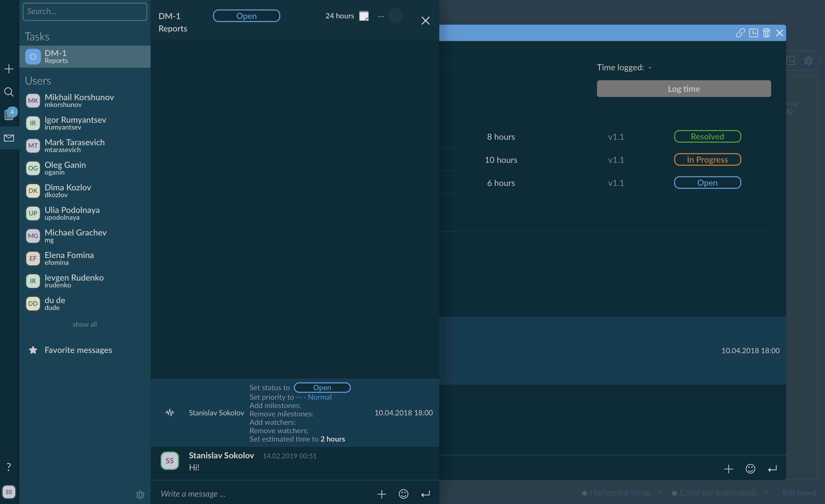Image resolution: width=825 pixels, height=504 pixels.
Task: Open chat with Mikhail Korshunov
Action: [x=79, y=100]
